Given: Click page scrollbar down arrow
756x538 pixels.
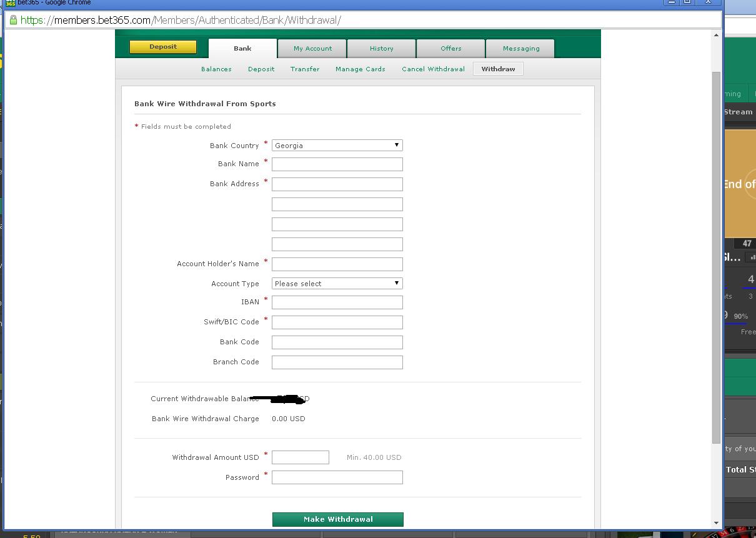Looking at the screenshot, I should tap(716, 523).
